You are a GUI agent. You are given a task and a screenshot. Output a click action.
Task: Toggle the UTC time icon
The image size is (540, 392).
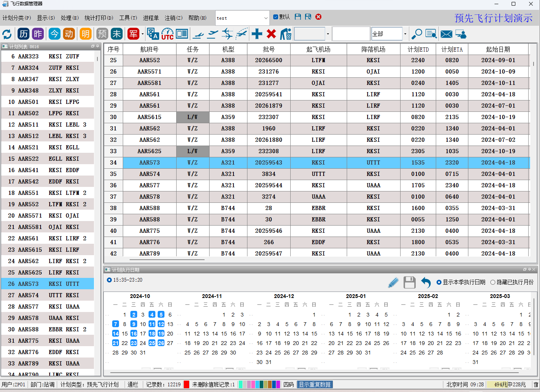tap(167, 34)
